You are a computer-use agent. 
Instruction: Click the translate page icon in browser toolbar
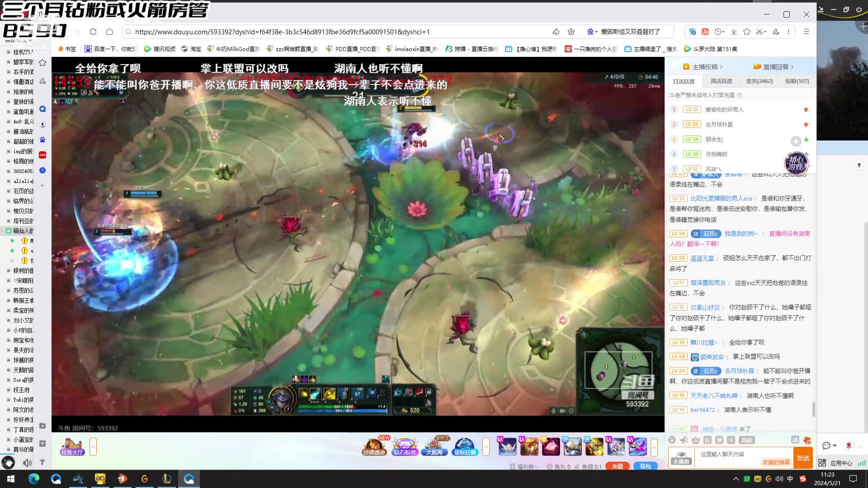click(692, 32)
